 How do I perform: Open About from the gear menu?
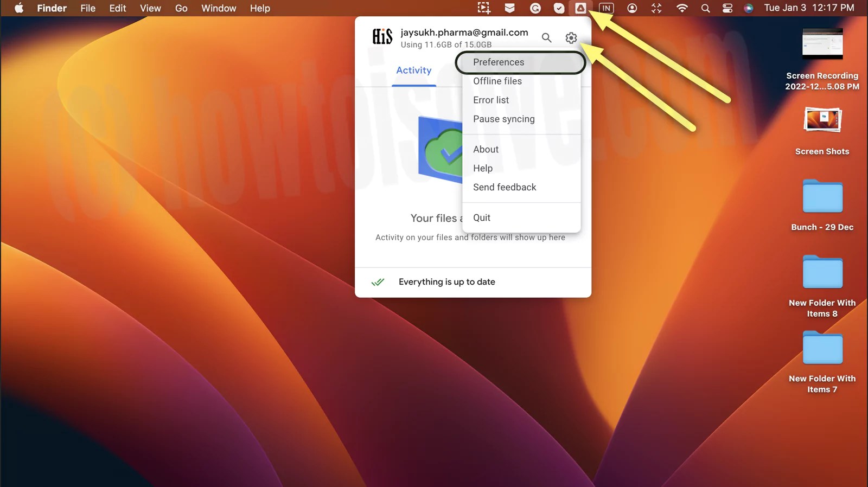(x=521, y=149)
